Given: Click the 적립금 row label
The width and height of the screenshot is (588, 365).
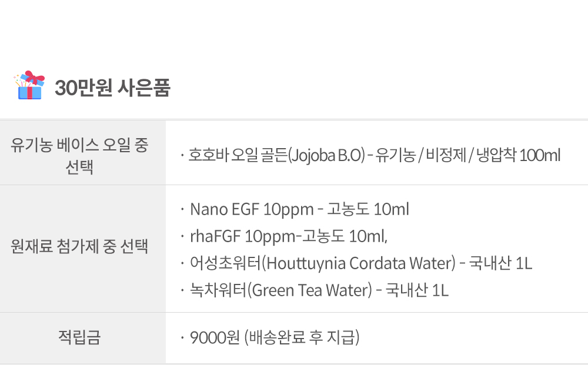Looking at the screenshot, I should coord(79,337).
